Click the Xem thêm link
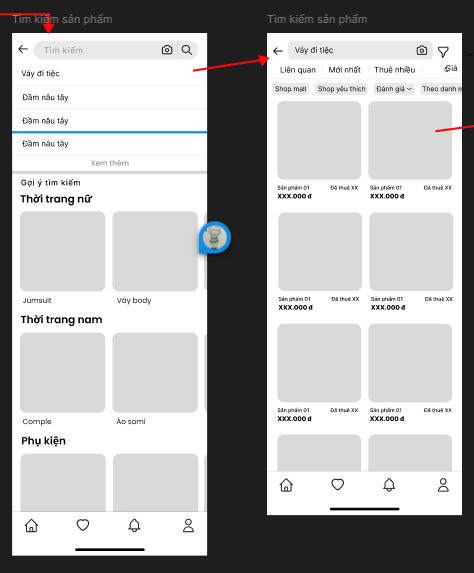This screenshot has height=573, width=474. tap(110, 163)
